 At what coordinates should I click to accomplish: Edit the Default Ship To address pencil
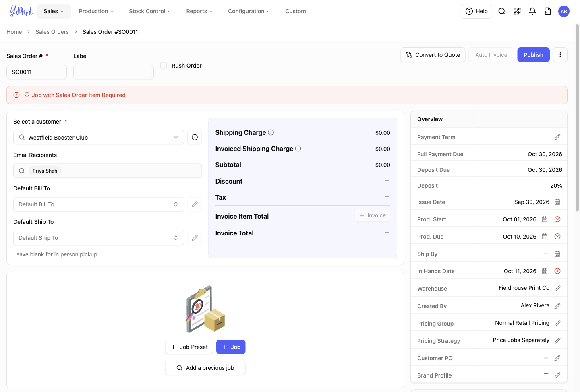(x=195, y=238)
